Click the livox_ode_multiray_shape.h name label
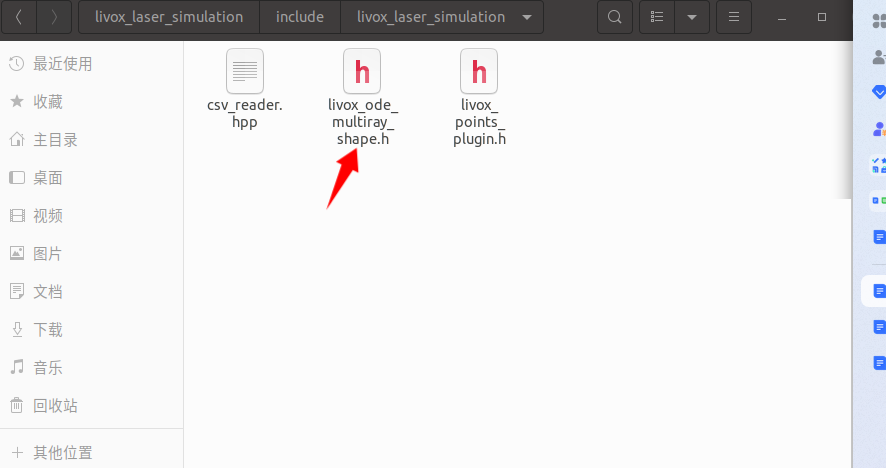The width and height of the screenshot is (886, 468). [x=363, y=122]
